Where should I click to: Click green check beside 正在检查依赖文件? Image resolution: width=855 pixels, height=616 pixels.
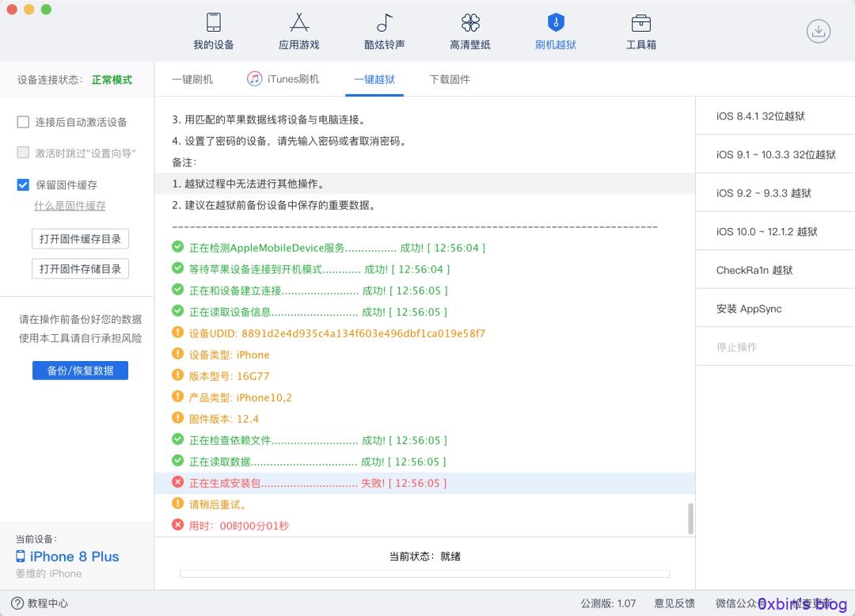178,439
